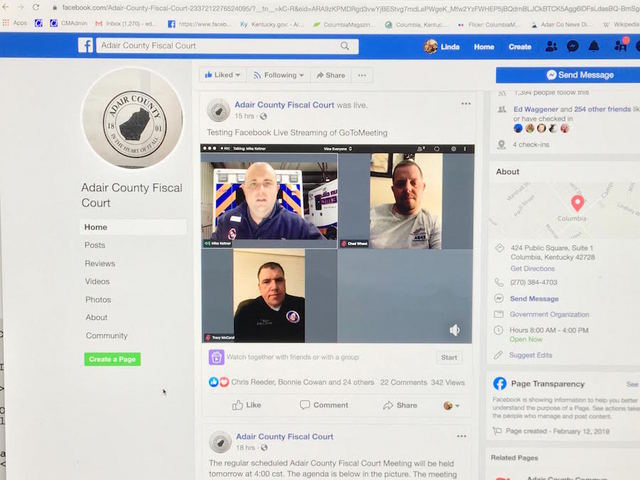Share the live video post
This screenshot has height=480, width=640.
[x=400, y=405]
